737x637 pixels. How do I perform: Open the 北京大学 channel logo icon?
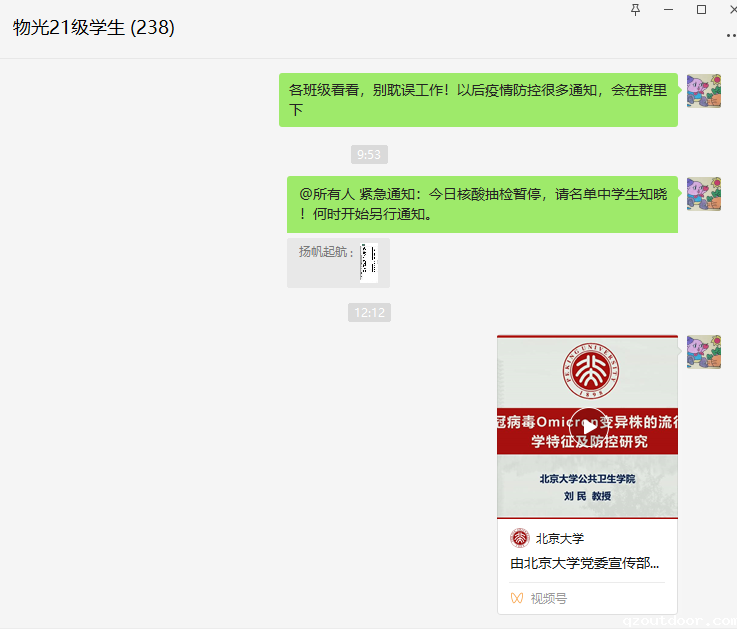click(519, 538)
